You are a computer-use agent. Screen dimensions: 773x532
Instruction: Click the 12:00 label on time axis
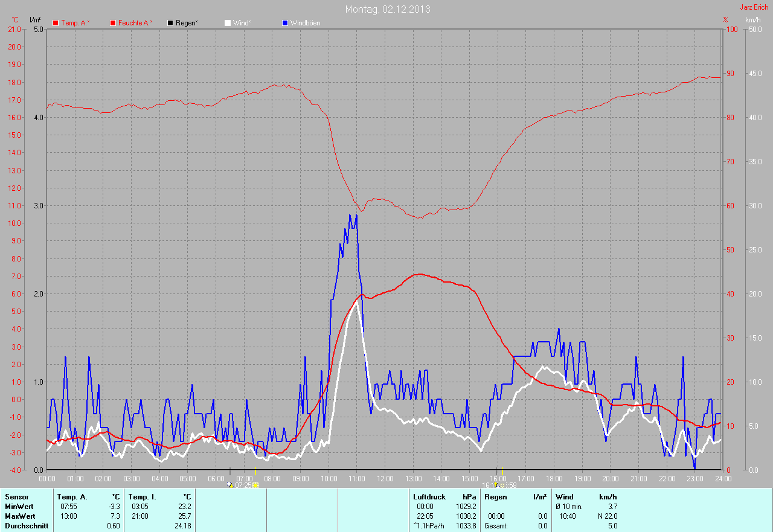385,478
